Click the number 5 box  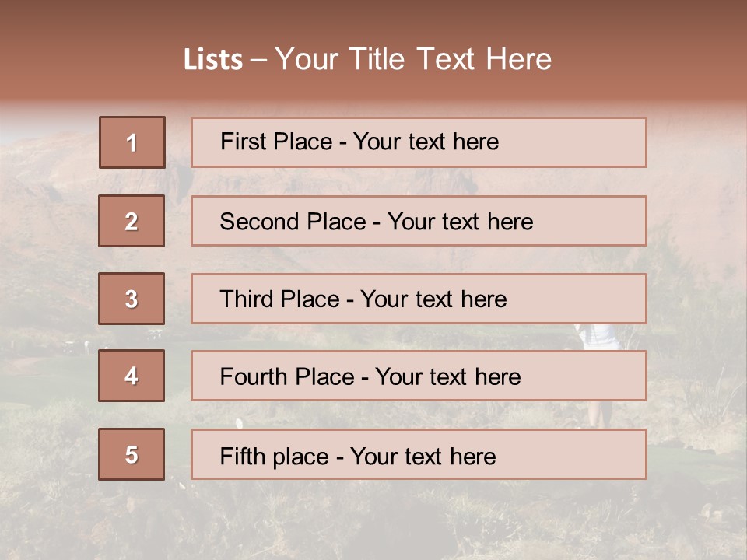point(132,454)
